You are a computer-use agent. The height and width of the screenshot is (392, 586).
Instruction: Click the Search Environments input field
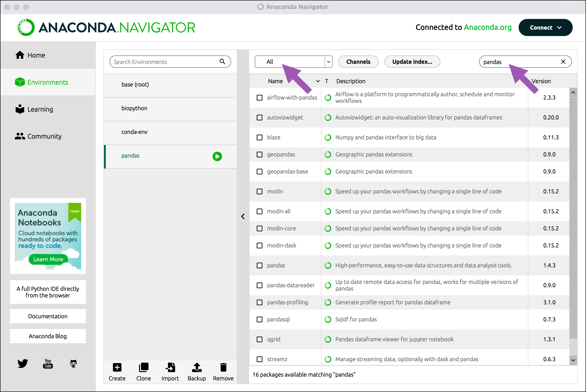click(165, 62)
